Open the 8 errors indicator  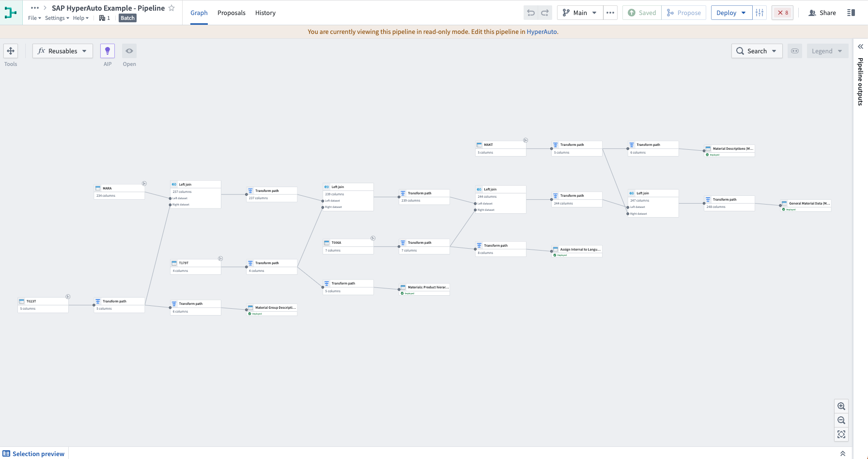(x=783, y=13)
